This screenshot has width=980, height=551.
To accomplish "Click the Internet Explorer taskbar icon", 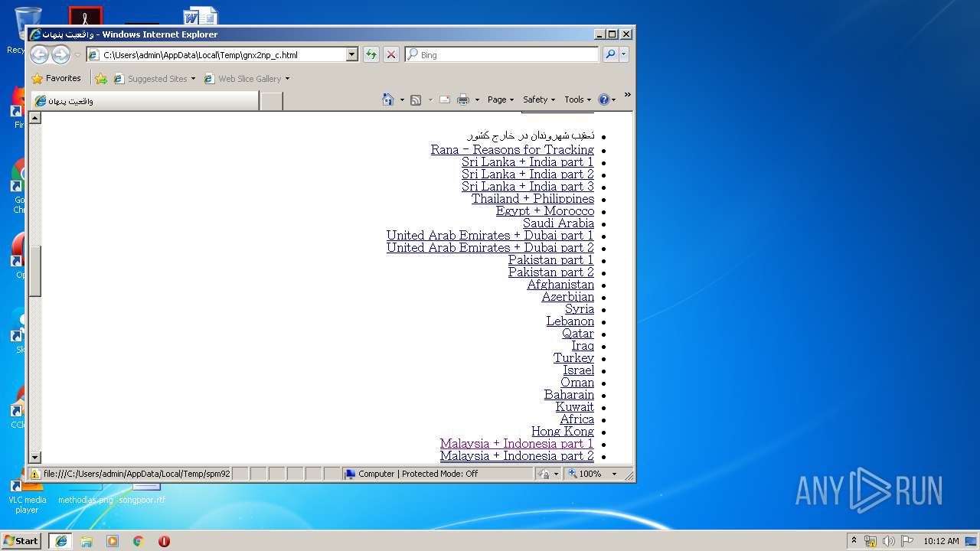I will [x=61, y=541].
